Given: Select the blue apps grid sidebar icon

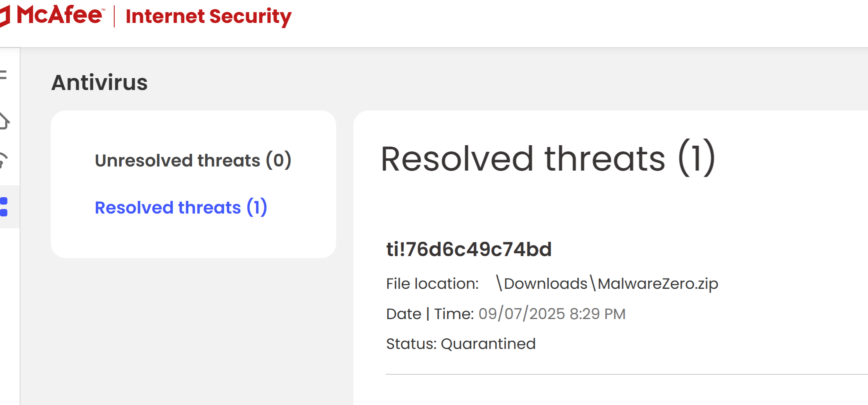Looking at the screenshot, I should point(4,207).
